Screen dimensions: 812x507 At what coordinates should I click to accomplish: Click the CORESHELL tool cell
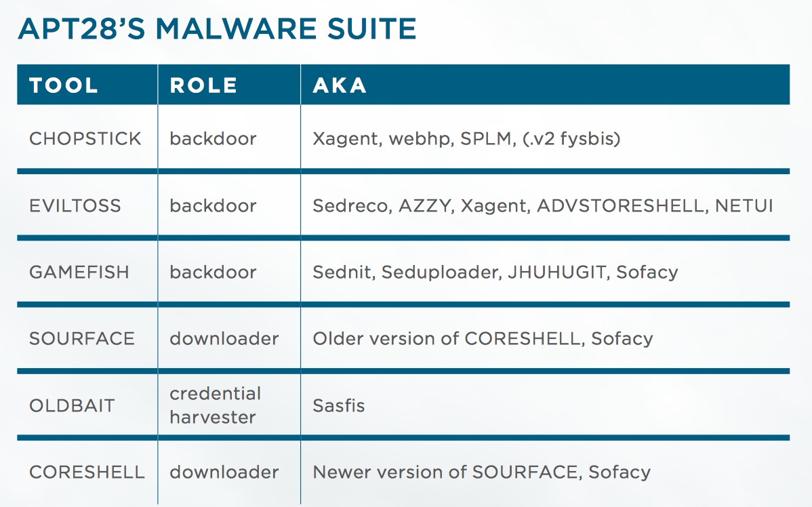click(x=87, y=472)
